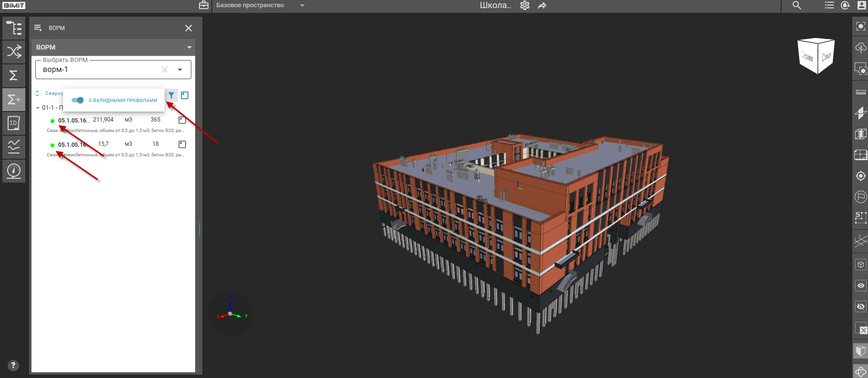The height and width of the screenshot is (378, 868).
Task: Click the cloud tree icon in right toolbar
Action: coord(860,48)
